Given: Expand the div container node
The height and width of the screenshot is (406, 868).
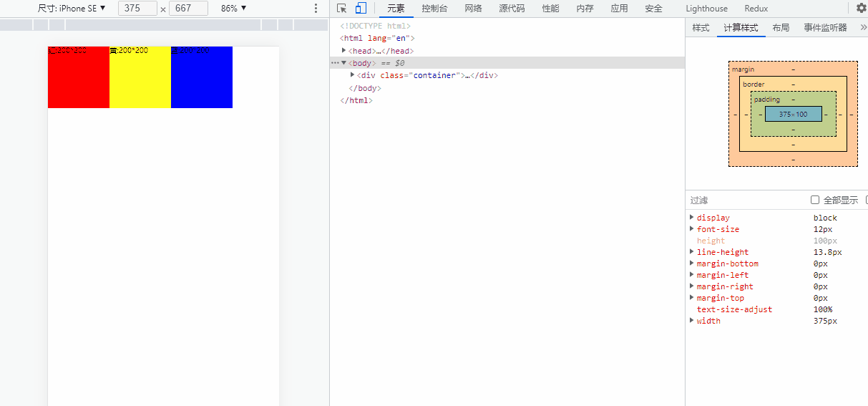Looking at the screenshot, I should 353,74.
